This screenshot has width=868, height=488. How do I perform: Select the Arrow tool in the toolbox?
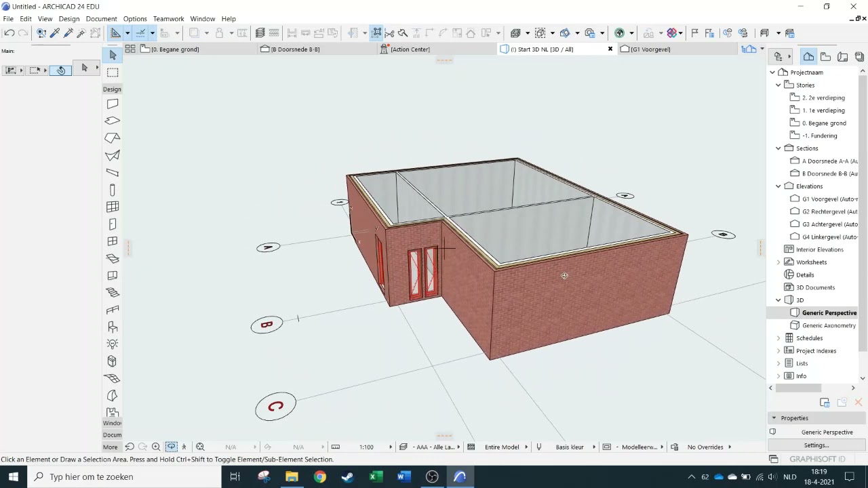(113, 55)
